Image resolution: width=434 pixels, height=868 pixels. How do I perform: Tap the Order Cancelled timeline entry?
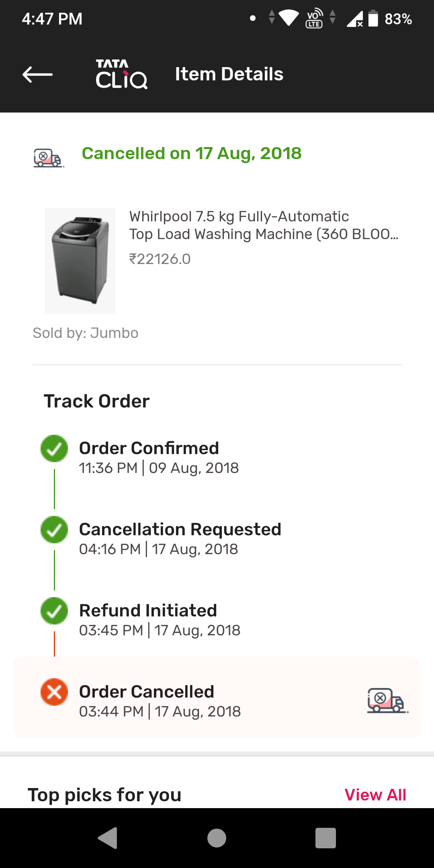pos(160,701)
